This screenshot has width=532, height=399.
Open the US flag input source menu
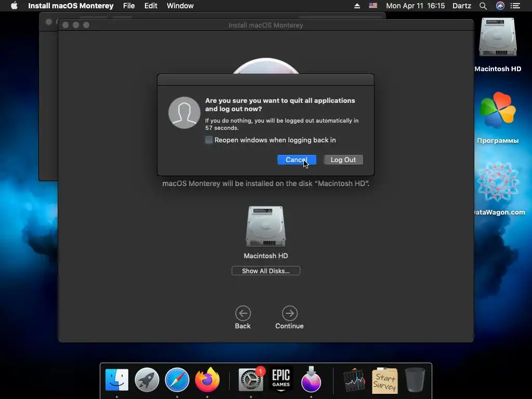coord(373,6)
